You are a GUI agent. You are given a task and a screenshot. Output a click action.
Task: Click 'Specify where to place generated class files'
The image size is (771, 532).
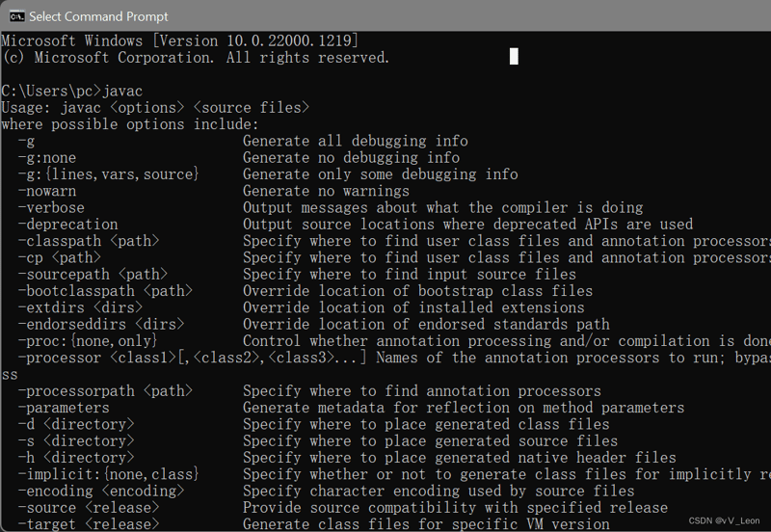[426, 424]
